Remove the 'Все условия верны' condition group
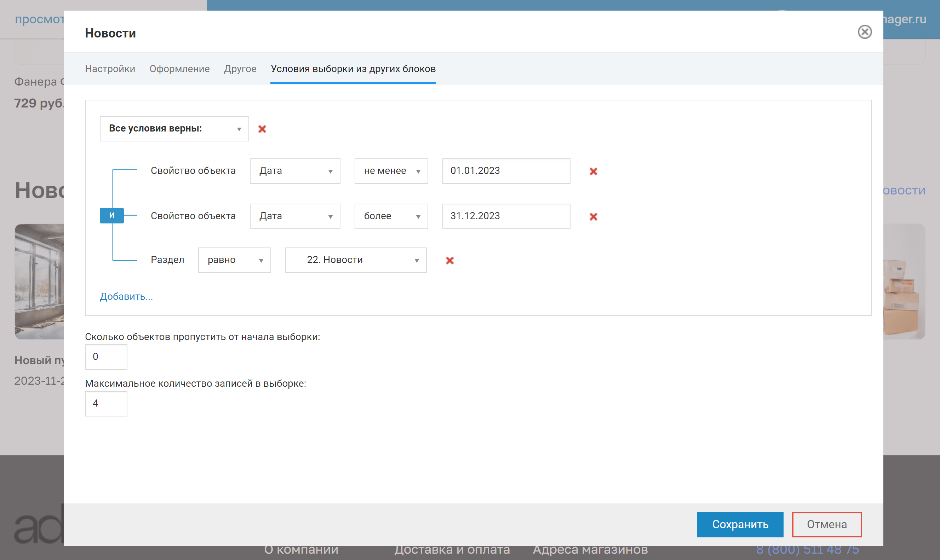The height and width of the screenshot is (560, 940). point(262,129)
